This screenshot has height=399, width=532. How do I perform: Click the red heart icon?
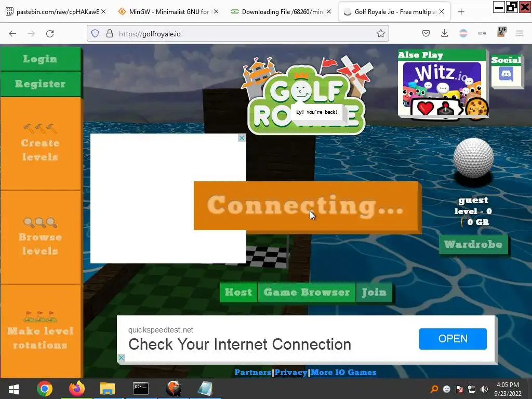point(425,109)
